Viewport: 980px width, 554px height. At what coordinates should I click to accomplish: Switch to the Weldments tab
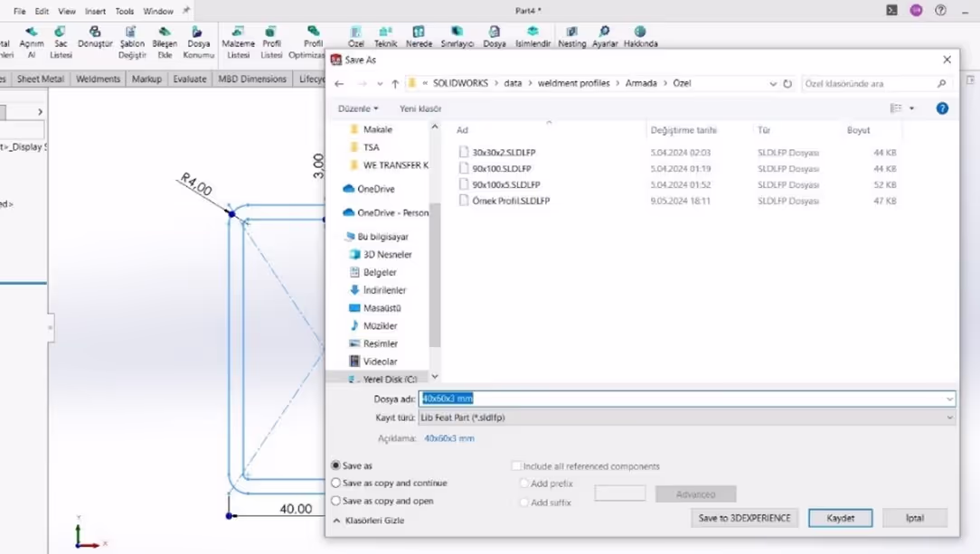(99, 79)
